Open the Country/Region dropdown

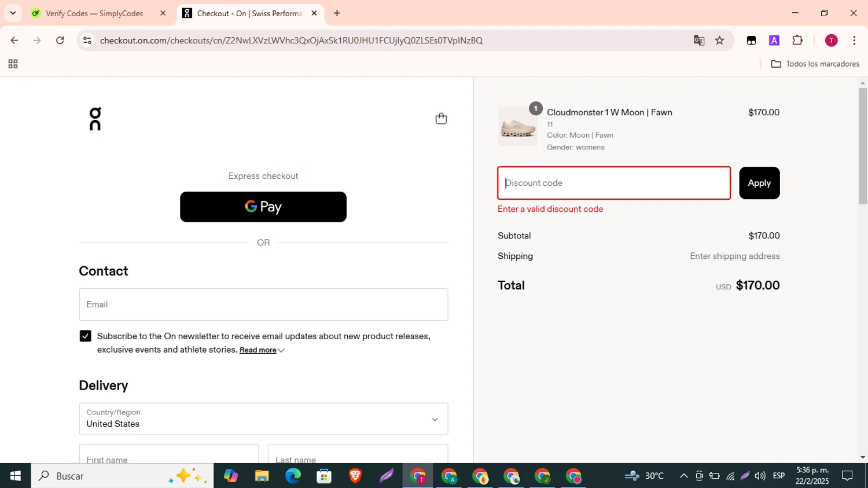(263, 419)
